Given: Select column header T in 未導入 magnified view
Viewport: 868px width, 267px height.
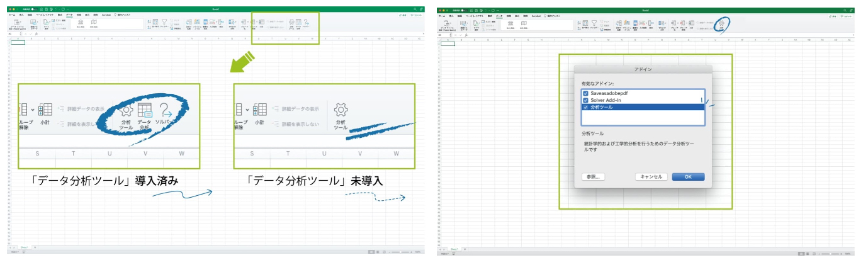Looking at the screenshot, I should [x=288, y=154].
